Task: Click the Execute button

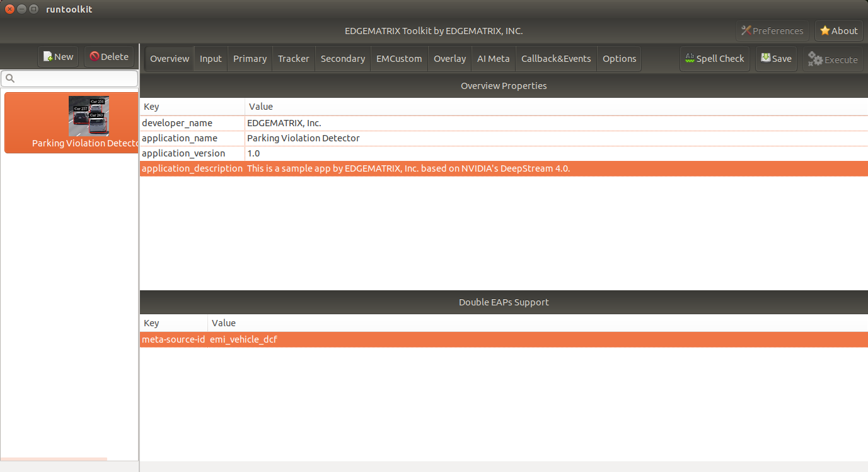Action: [x=833, y=59]
